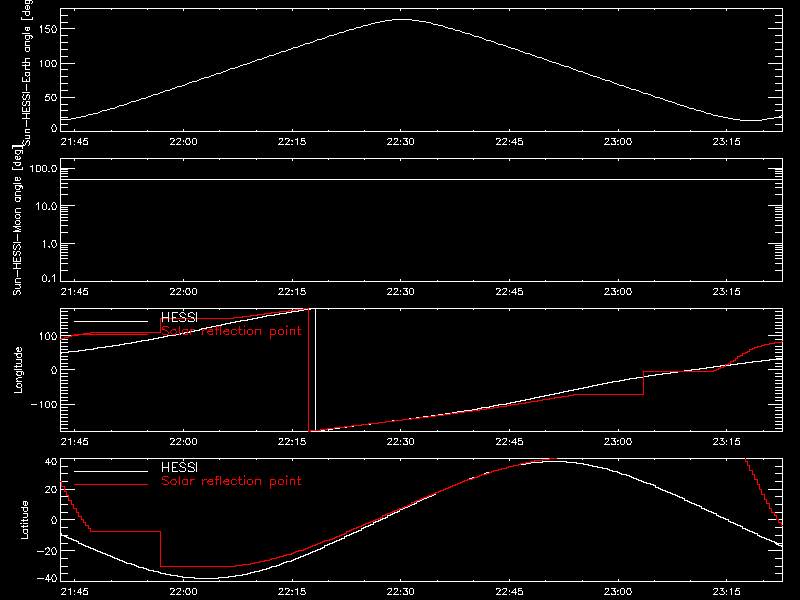Click the 1.0 tick on Moon angle plot
800x600 pixels.
click(x=49, y=244)
